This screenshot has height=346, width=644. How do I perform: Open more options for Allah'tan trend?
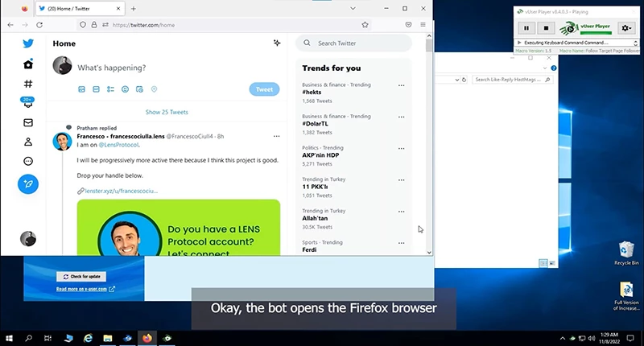401,212
